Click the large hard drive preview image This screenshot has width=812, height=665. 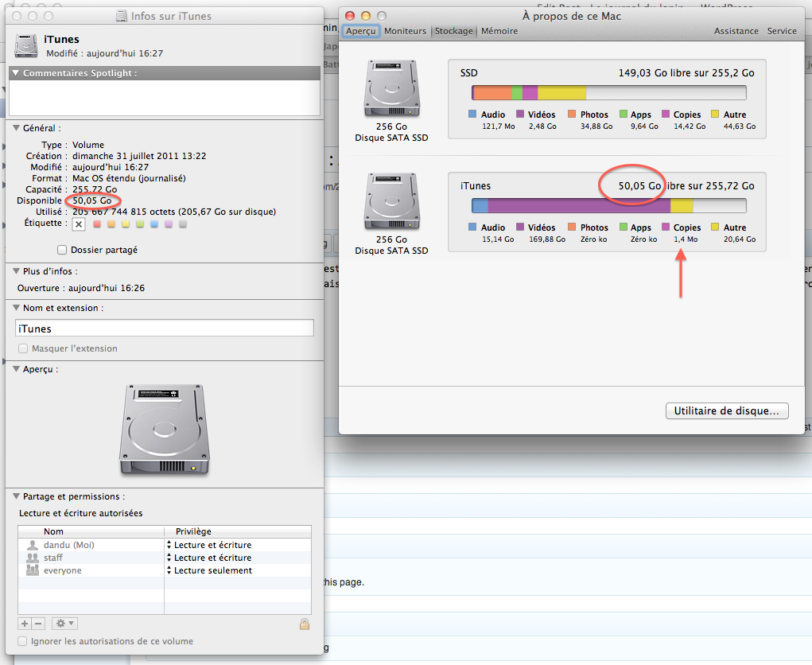pos(165,430)
